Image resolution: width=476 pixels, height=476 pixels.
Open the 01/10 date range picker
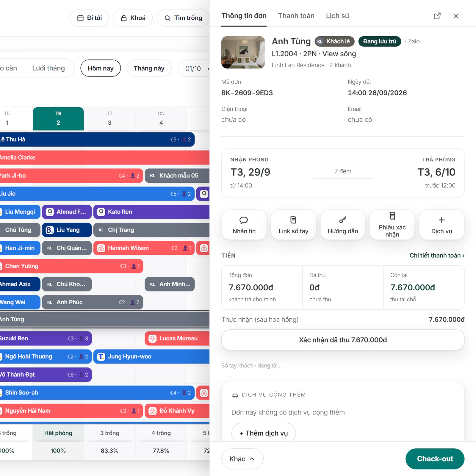(x=194, y=68)
